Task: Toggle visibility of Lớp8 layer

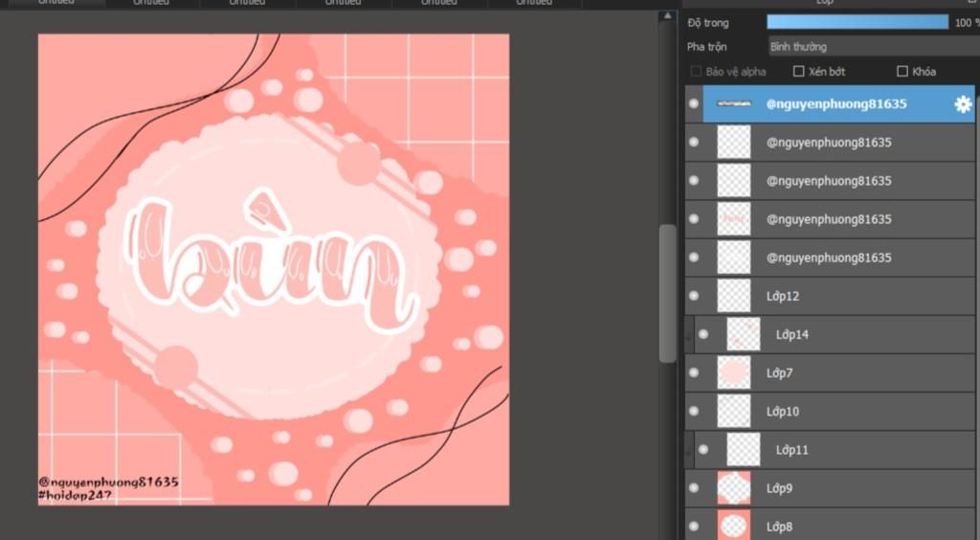Action: coord(693,527)
